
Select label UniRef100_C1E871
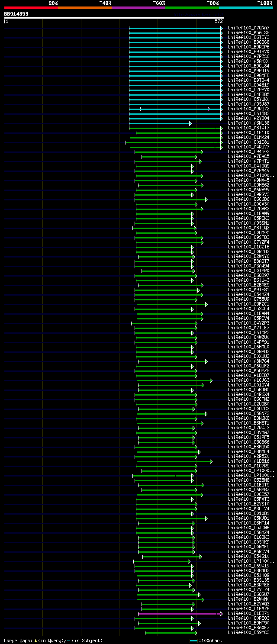(x=248, y=614)
